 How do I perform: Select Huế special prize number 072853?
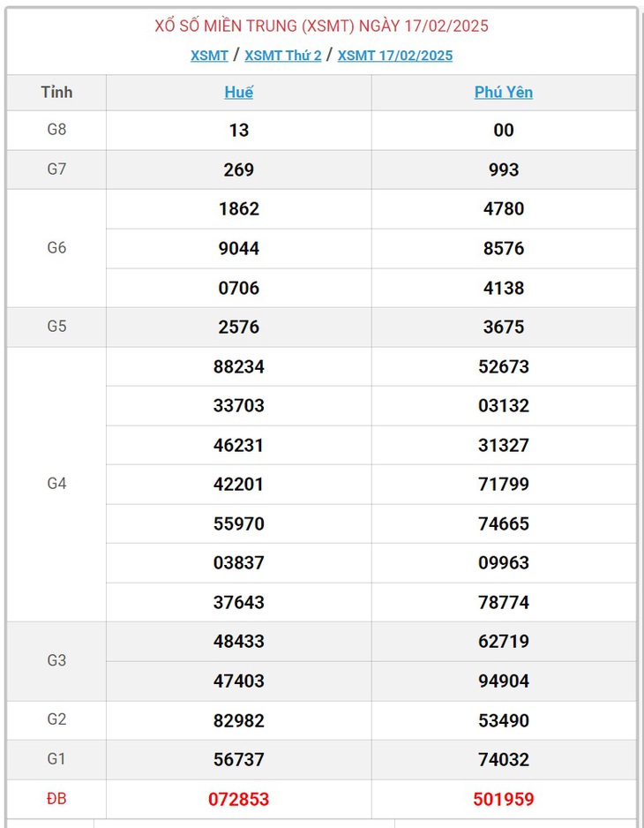[238, 799]
